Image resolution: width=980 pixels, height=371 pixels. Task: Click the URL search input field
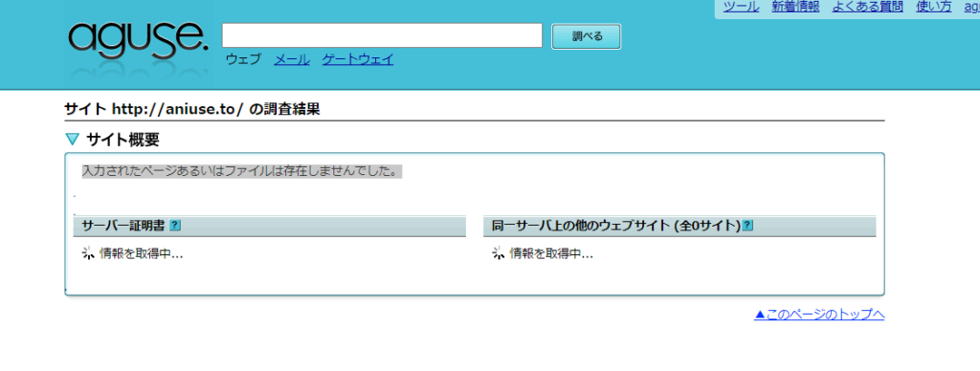tap(382, 35)
